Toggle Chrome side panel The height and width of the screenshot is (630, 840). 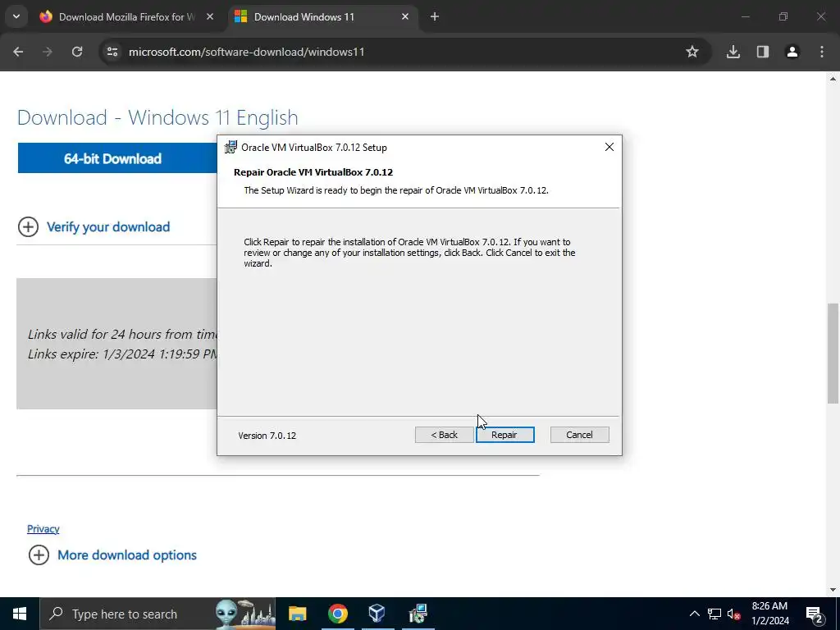763,52
